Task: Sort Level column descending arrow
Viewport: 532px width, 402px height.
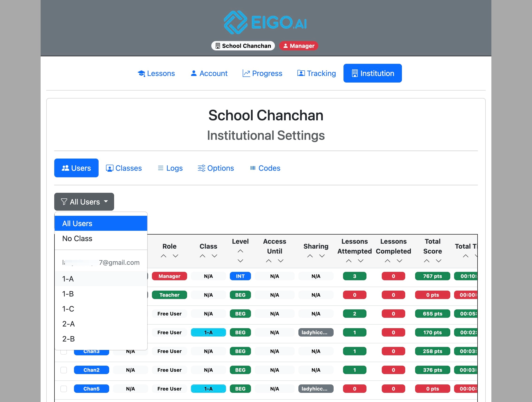Action: point(240,261)
